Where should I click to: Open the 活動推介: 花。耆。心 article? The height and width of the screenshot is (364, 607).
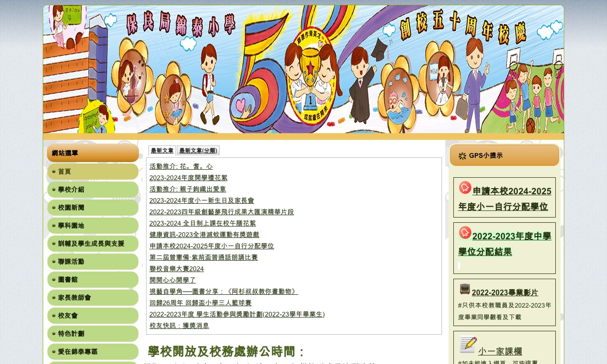(x=181, y=166)
